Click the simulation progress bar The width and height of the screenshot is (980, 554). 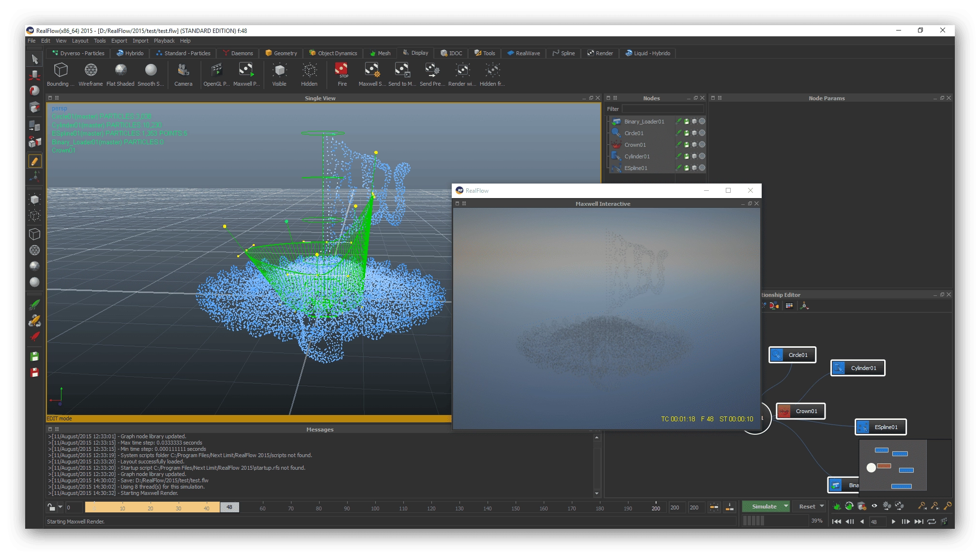pyautogui.click(x=775, y=521)
